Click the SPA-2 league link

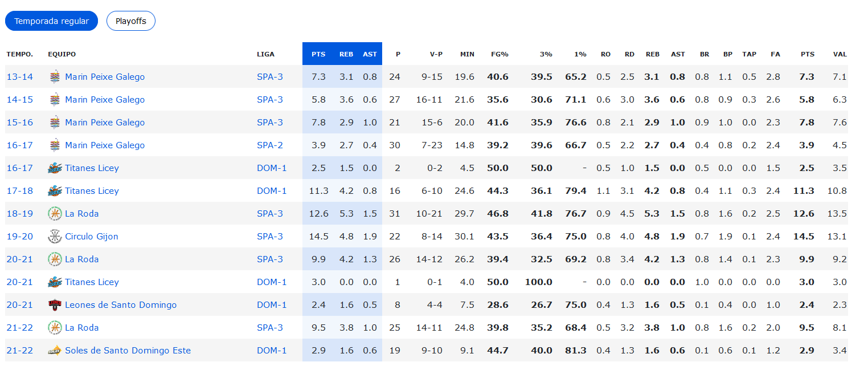click(270, 145)
